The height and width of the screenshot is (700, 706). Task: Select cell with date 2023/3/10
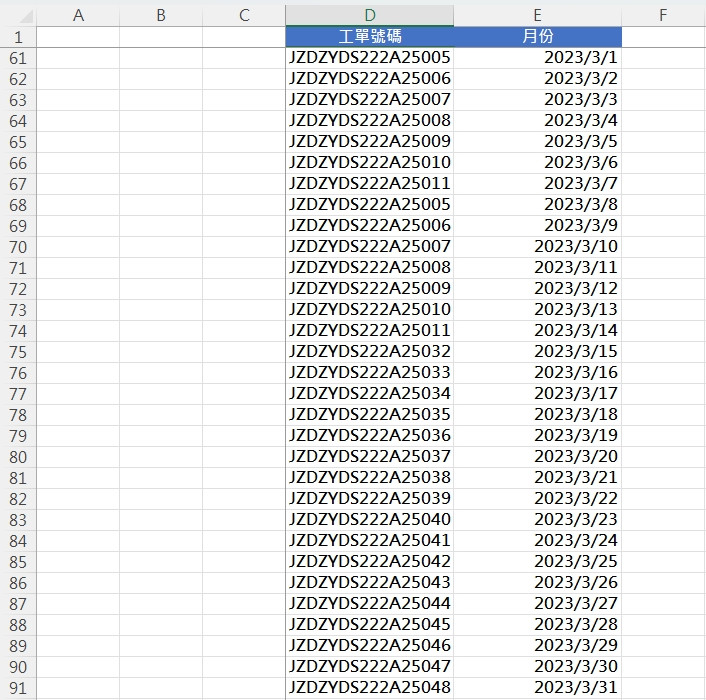(x=538, y=247)
